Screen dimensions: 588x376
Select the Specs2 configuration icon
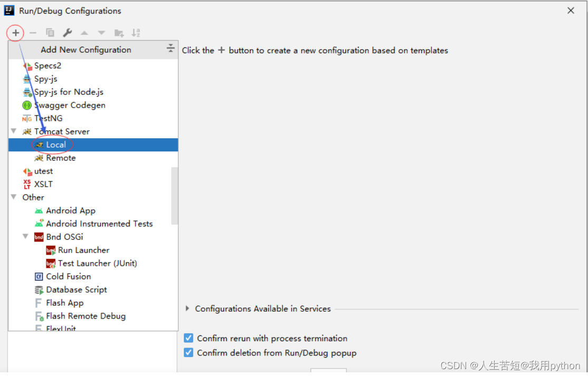(27, 66)
